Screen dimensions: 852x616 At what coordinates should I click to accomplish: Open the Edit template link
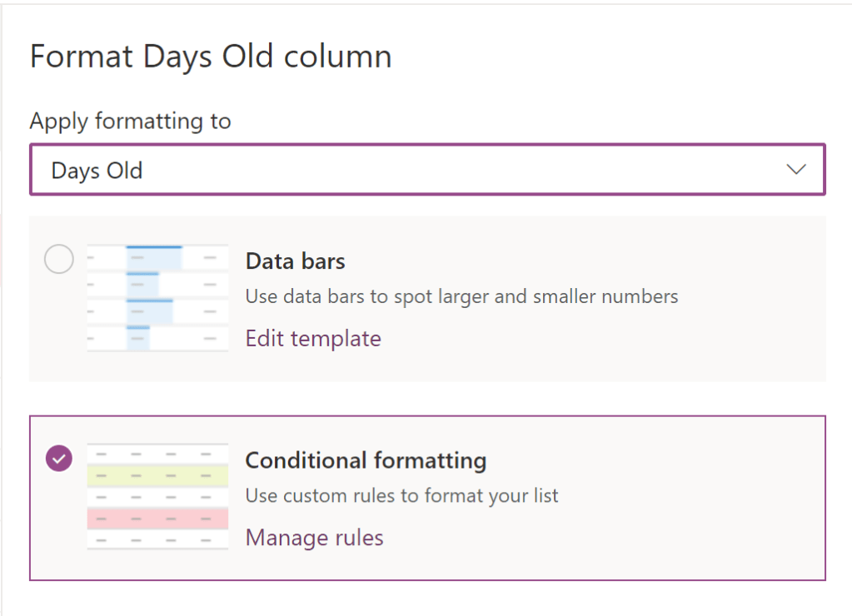313,338
